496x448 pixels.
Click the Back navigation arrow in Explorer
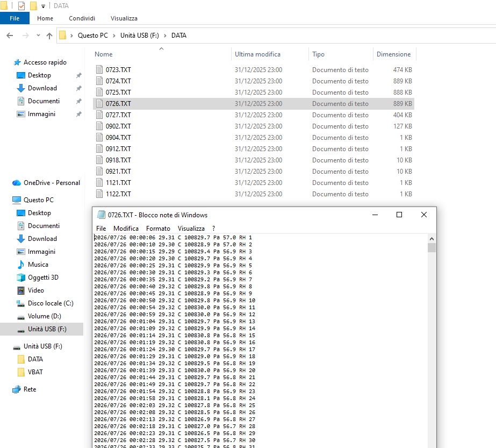tap(10, 35)
